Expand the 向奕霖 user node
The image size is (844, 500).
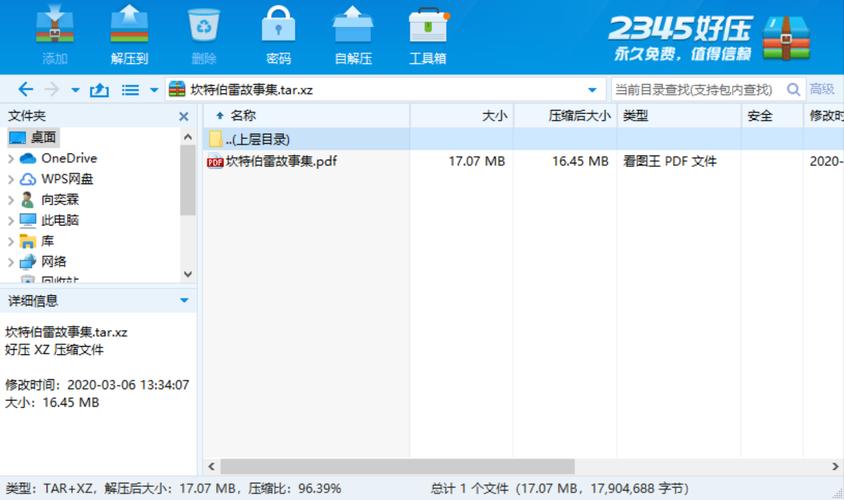click(x=10, y=200)
